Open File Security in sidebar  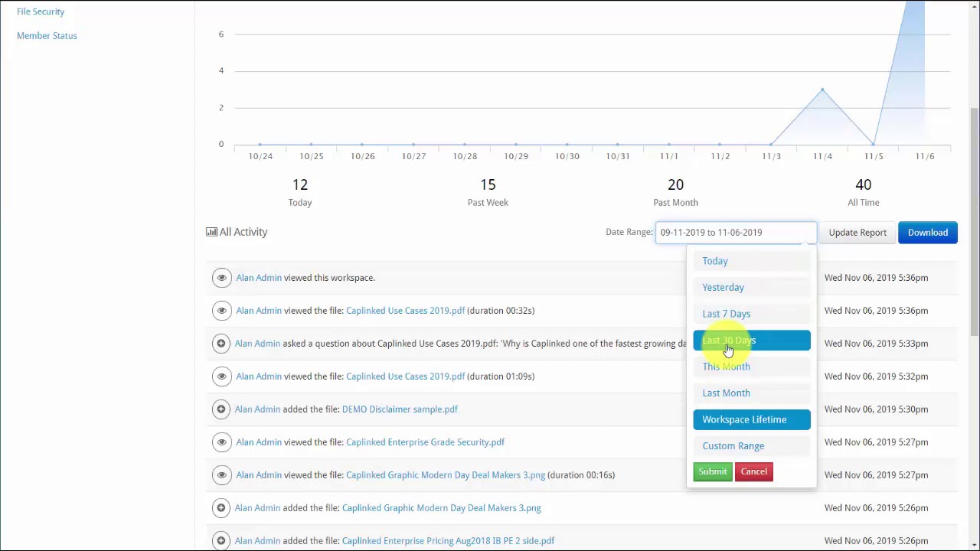(x=41, y=11)
